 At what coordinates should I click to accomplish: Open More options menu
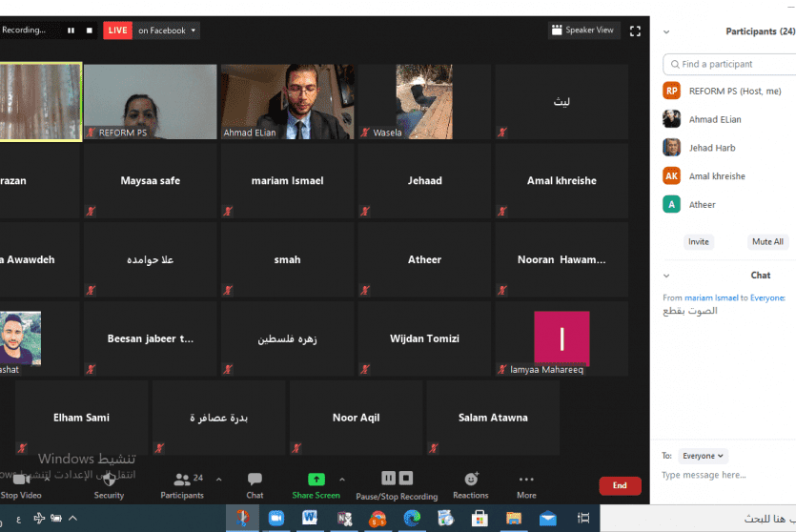pos(526,486)
